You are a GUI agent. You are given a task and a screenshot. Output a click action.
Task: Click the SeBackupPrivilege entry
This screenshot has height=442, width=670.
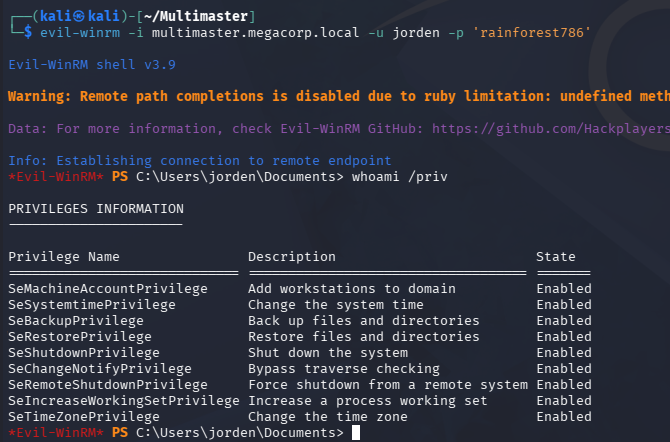pyautogui.click(x=76, y=321)
